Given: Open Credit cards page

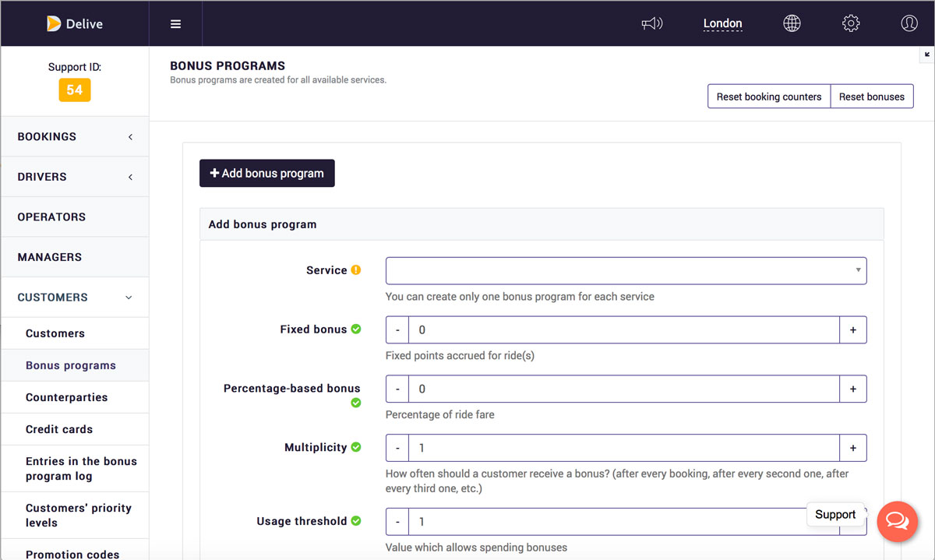Looking at the screenshot, I should coord(75,429).
